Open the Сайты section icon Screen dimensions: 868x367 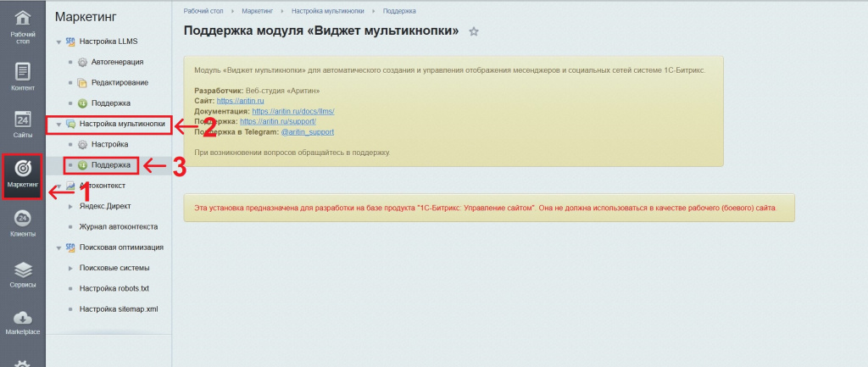[23, 120]
